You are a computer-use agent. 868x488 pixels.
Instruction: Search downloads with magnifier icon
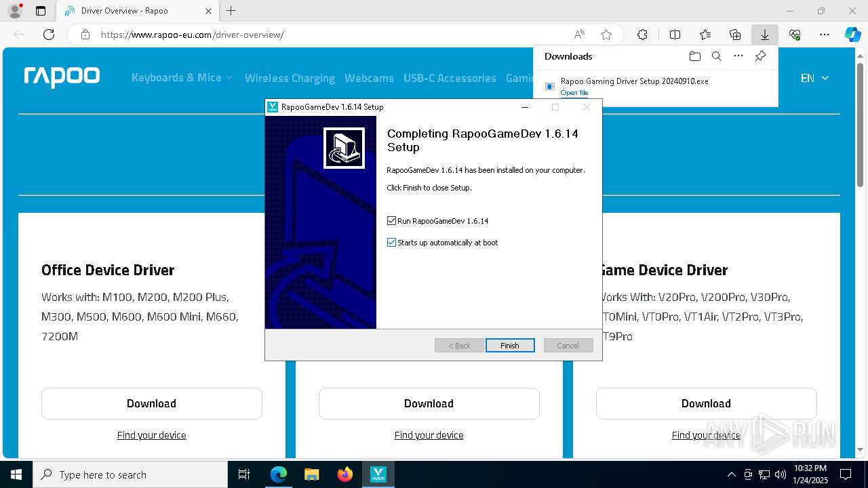coord(716,56)
